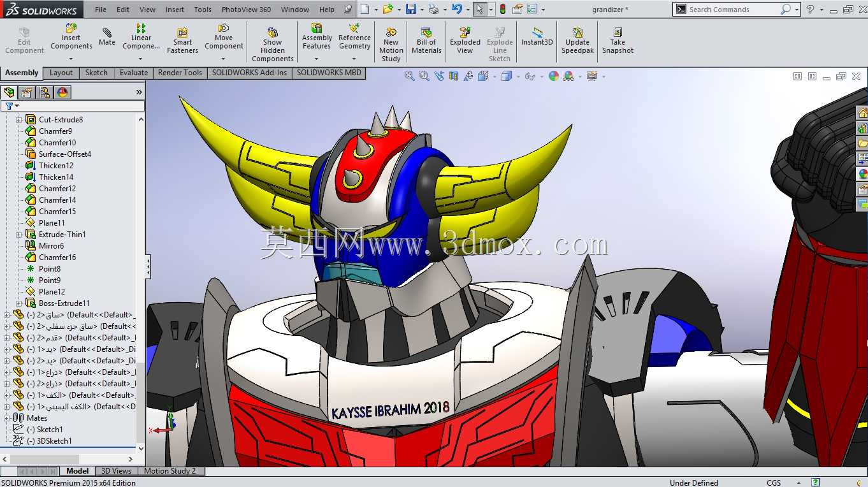Viewport: 868px width, 487px height.
Task: Expand the Extrude-Thin1 tree node
Action: click(x=19, y=235)
